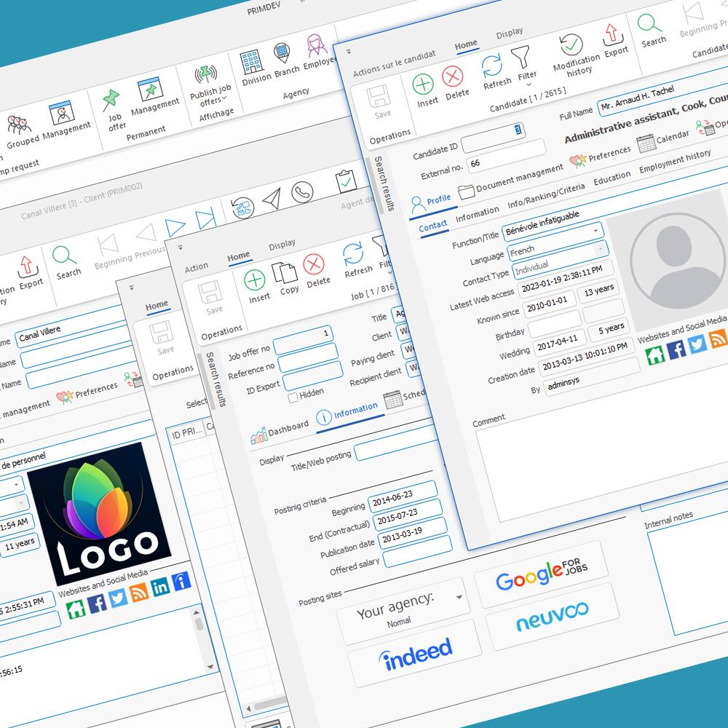Image resolution: width=728 pixels, height=728 pixels.
Task: Switch to candidate Information subtab
Action: pyautogui.click(x=478, y=215)
